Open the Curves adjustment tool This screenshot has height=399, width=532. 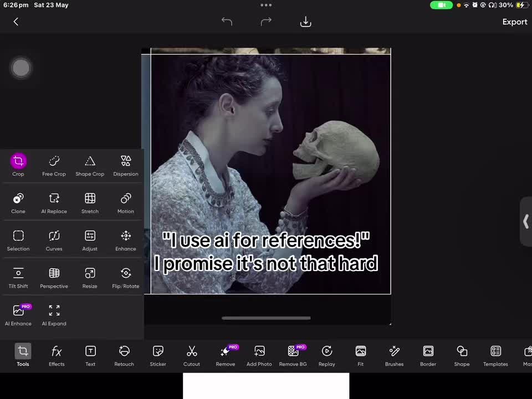54,241
